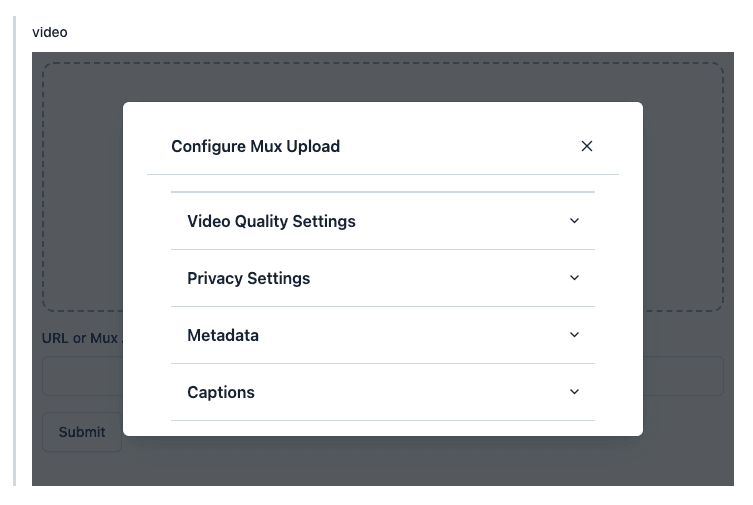Expand the Metadata section heading
Viewport: 753px width, 505px height.
point(223,335)
